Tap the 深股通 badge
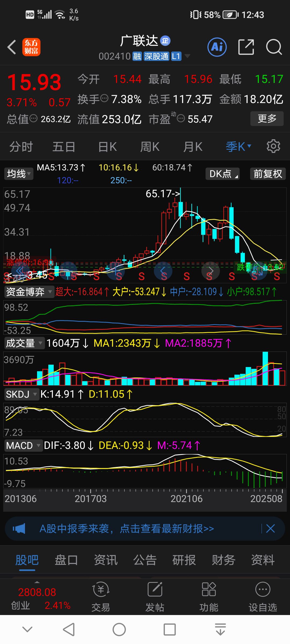This screenshot has width=290, height=644. [156, 56]
